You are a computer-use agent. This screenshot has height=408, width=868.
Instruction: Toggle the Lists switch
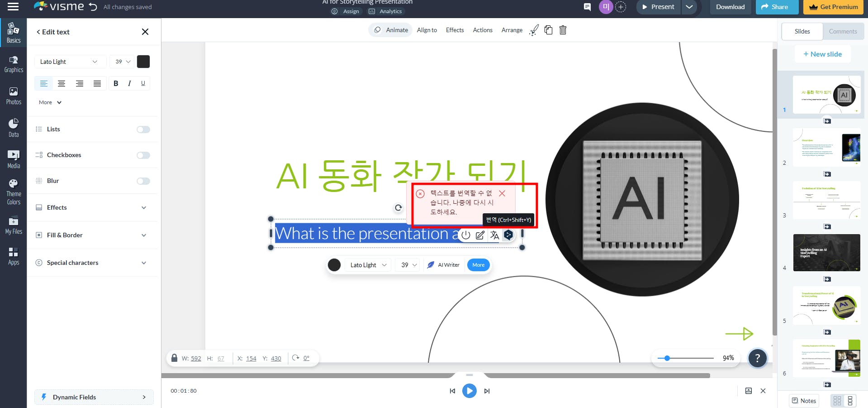[x=143, y=130]
